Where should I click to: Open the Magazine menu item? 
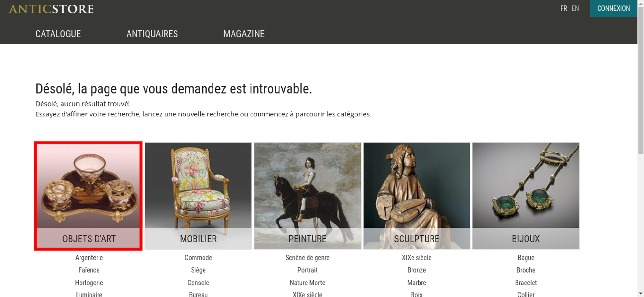click(x=244, y=34)
